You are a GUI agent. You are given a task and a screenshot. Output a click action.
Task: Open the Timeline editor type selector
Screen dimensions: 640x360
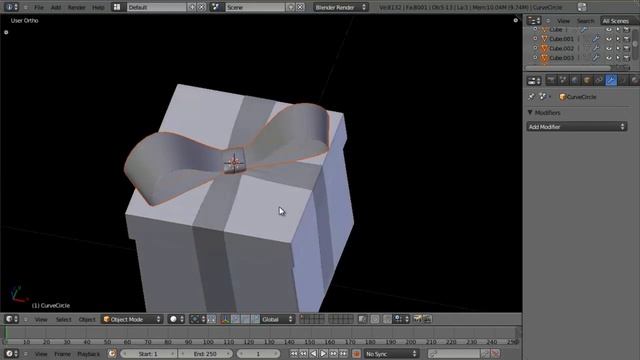pyautogui.click(x=11, y=353)
